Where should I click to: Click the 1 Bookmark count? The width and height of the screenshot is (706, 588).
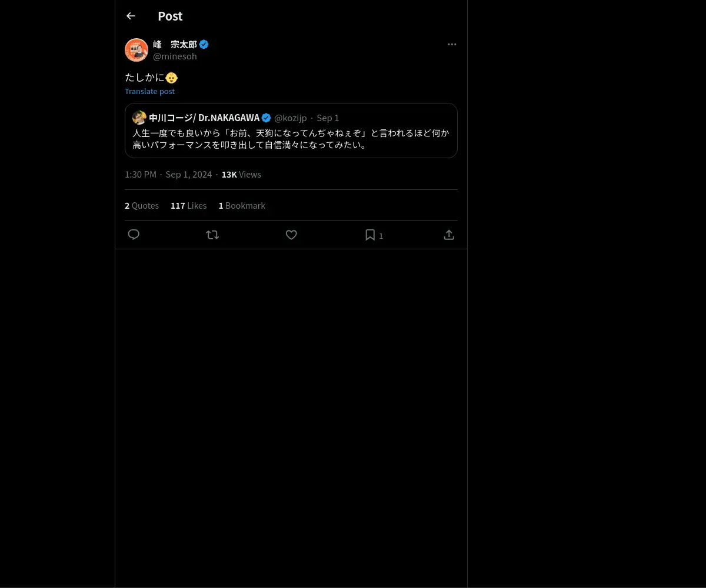point(242,205)
